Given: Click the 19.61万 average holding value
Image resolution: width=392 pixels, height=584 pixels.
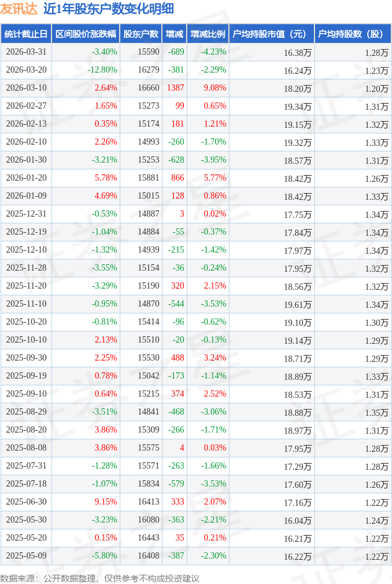Looking at the screenshot, I should (297, 305).
